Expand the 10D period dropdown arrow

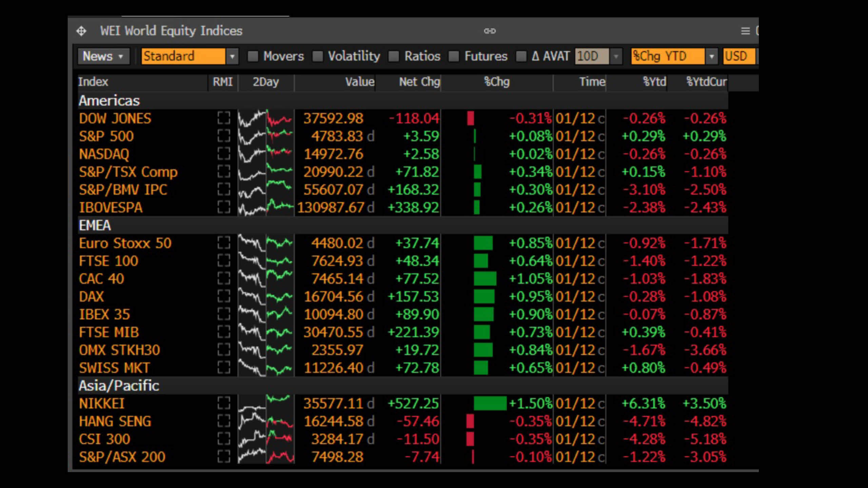tap(616, 56)
